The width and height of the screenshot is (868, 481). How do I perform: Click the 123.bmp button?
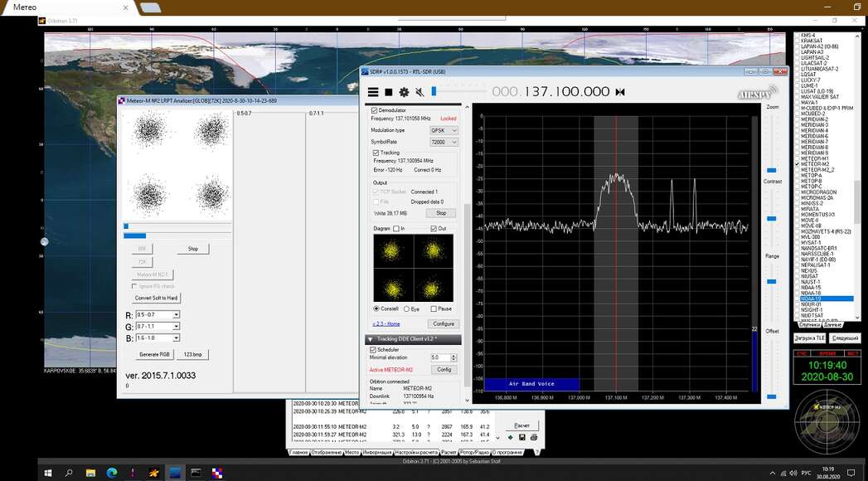[x=192, y=354]
